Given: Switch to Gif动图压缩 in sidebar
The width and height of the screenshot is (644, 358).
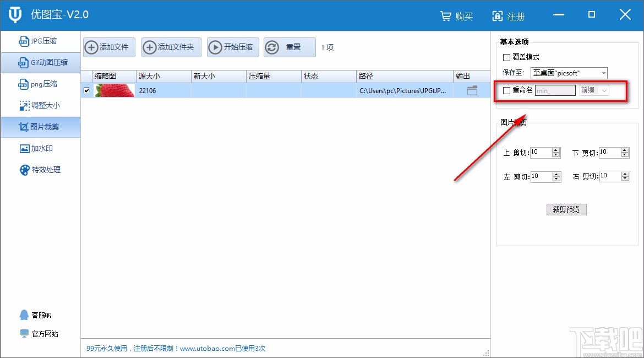Looking at the screenshot, I should pos(40,62).
